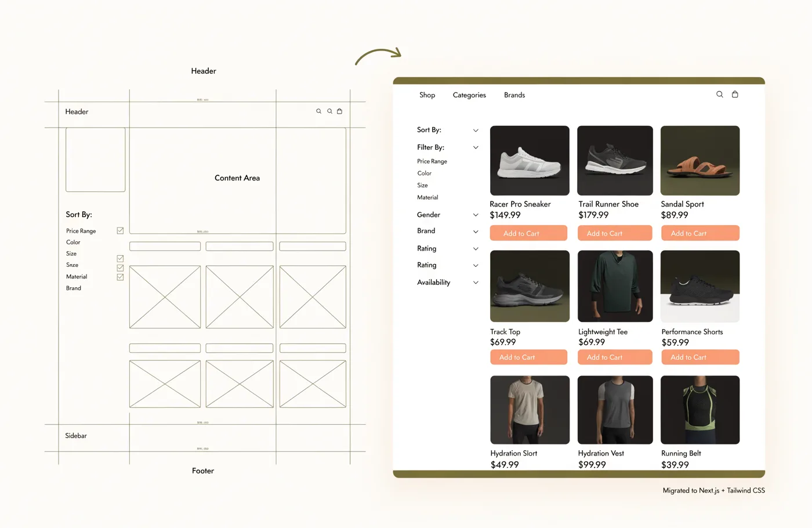Screen dimensions: 812x528
Task: Click the Filter By label
Action: [431, 147]
